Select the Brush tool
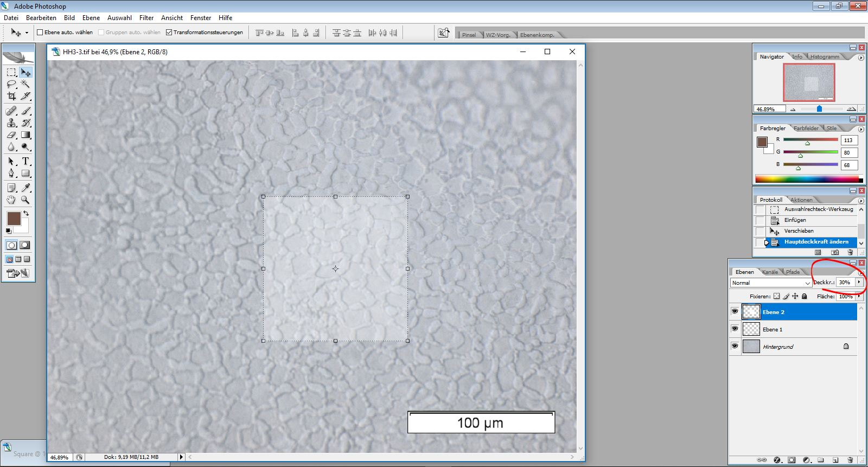Image resolution: width=868 pixels, height=467 pixels. 25,111
